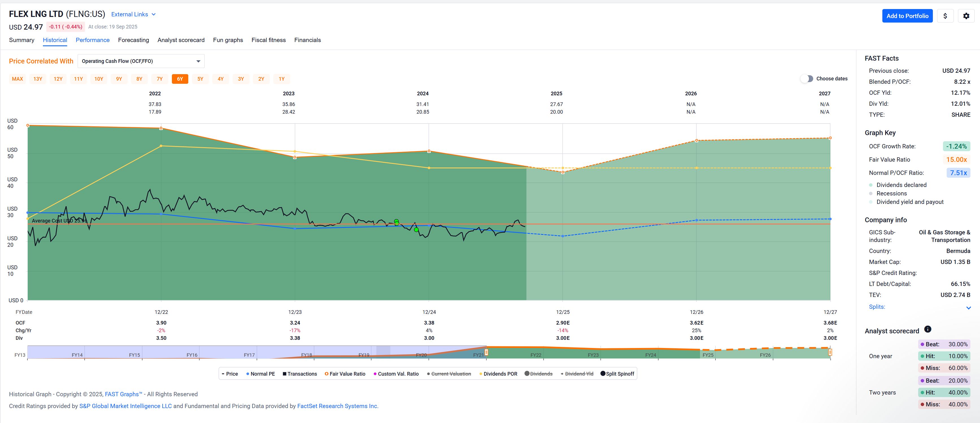Click the right timeline range slider handle

(830, 352)
